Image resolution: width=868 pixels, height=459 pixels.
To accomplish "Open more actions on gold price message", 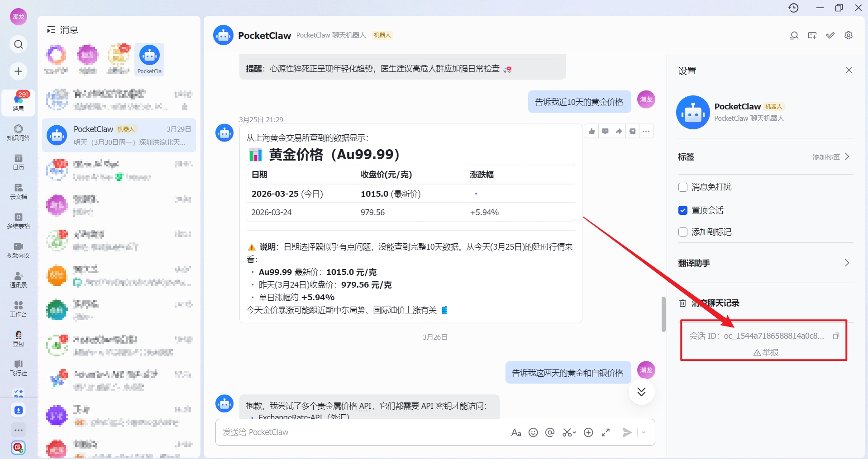I will (646, 131).
